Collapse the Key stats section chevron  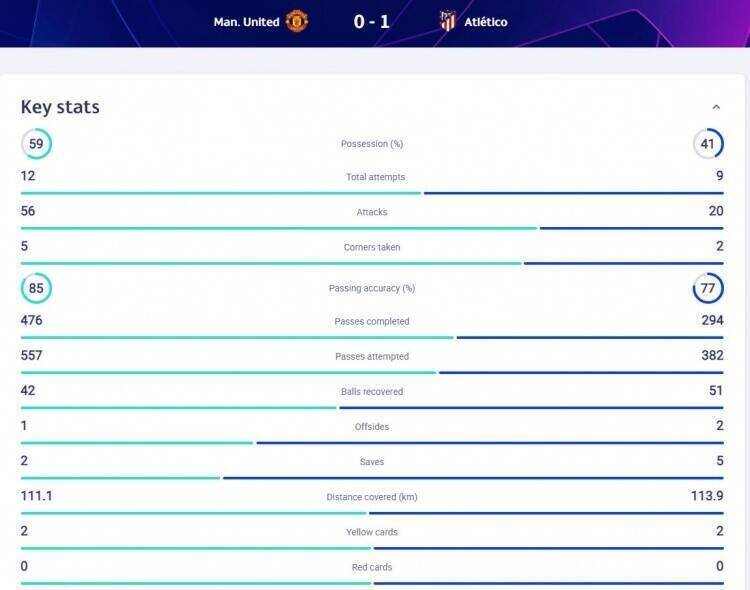click(716, 107)
